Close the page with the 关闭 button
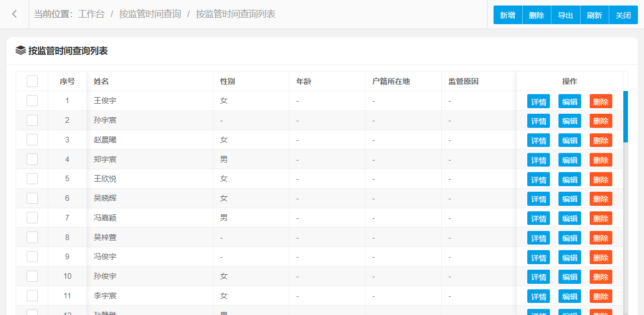The image size is (644, 315). (x=623, y=15)
